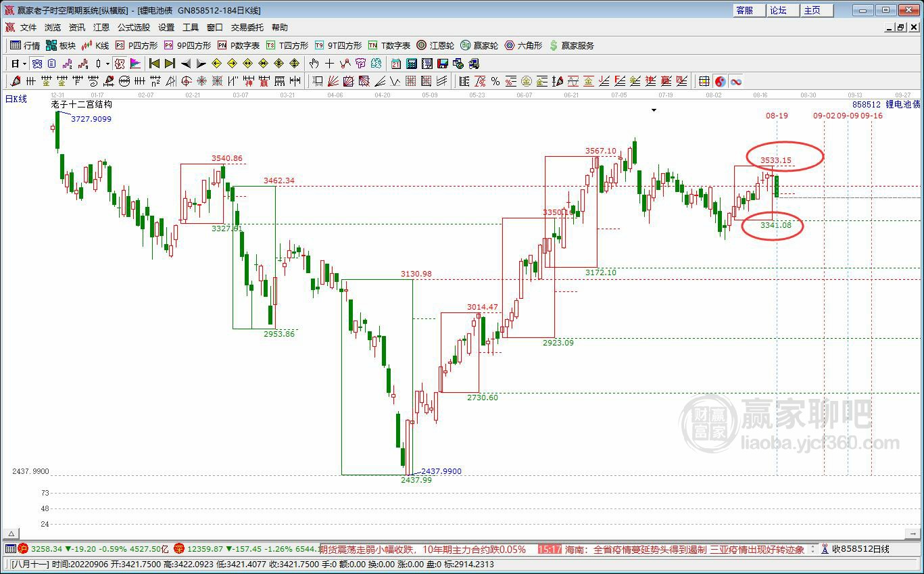Toggle the blue-red infinity symbol button
This screenshot has width=924, height=574.
(x=736, y=81)
